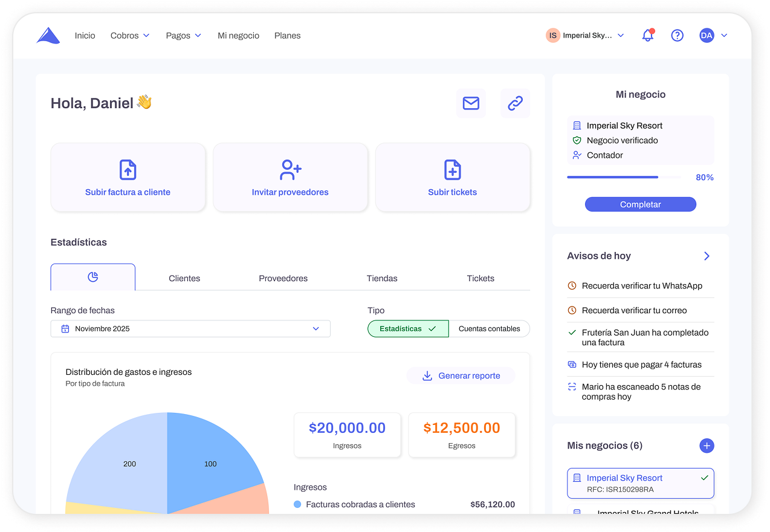Viewport: 770px width, 532px height.
Task: Open Mi negocio in navigation bar
Action: (238, 36)
